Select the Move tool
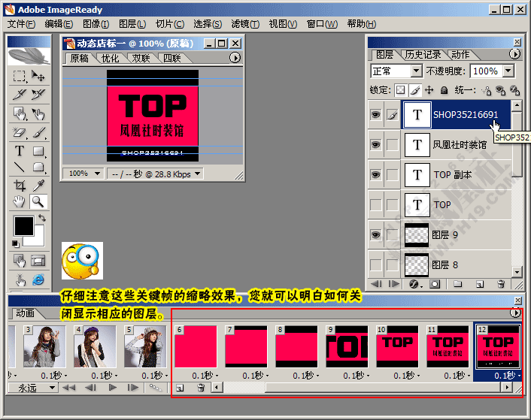Screen dimensions: 531x420 pyautogui.click(x=38, y=76)
